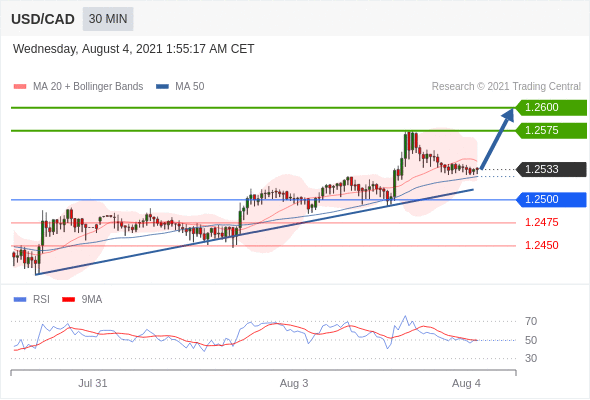Image resolution: width=590 pixels, height=400 pixels.
Task: Open the Research © 2021 Trading Central link
Action: click(506, 87)
